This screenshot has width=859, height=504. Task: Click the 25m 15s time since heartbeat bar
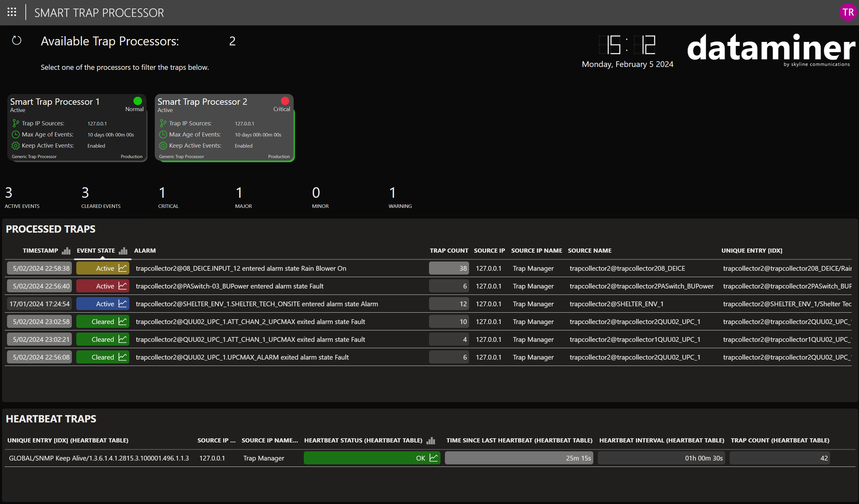(518, 458)
